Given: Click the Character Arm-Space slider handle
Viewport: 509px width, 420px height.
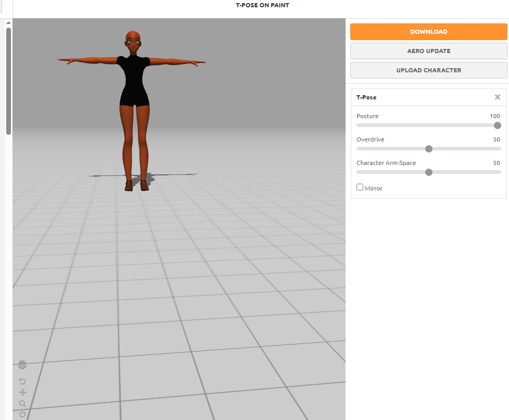Looking at the screenshot, I should click(429, 172).
